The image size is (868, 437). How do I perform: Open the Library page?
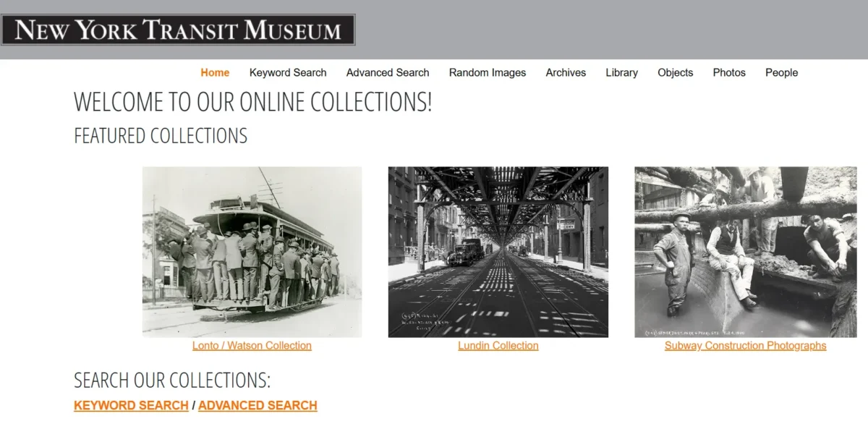coord(621,72)
